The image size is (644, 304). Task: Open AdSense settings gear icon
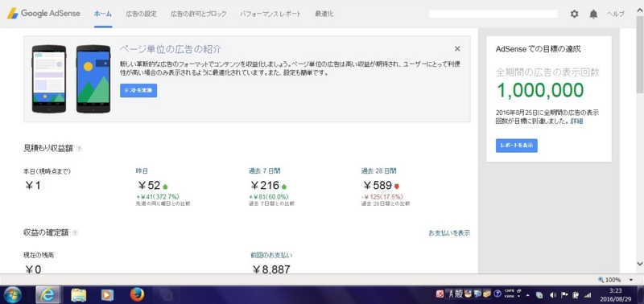pyautogui.click(x=574, y=14)
